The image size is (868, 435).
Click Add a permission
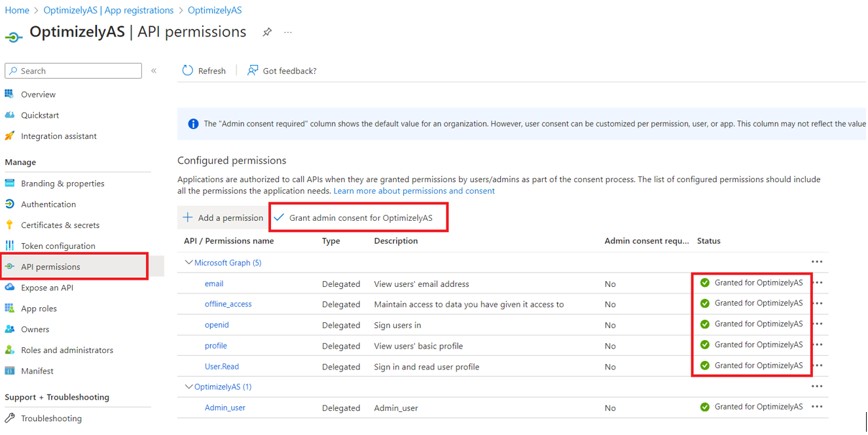pyautogui.click(x=223, y=217)
